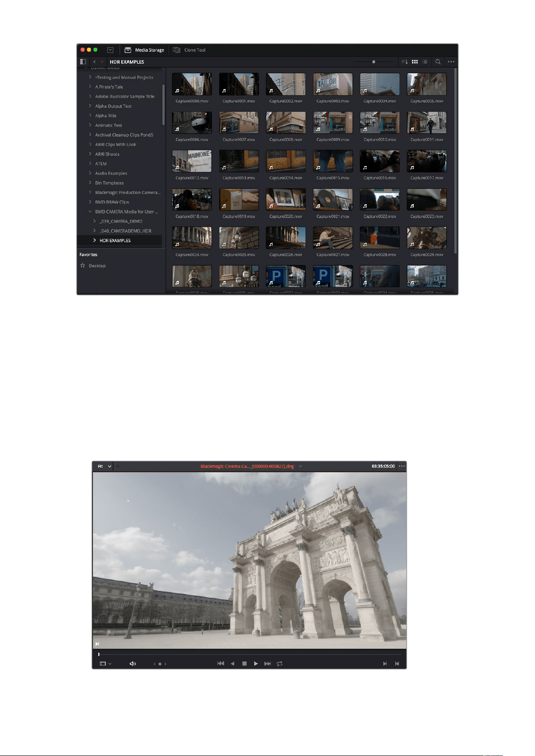
Task: Toggle the Media Storage panel button
Action: click(x=144, y=50)
